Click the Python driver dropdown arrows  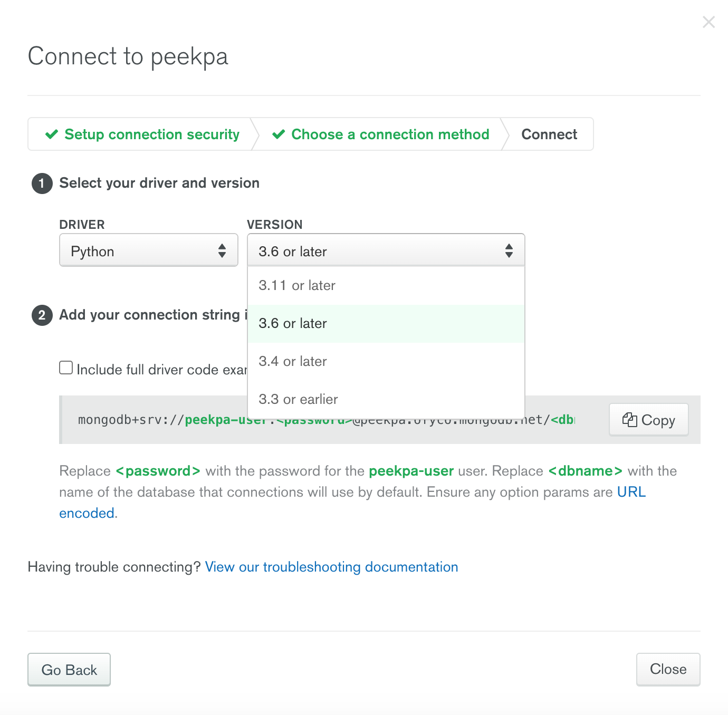coord(222,251)
